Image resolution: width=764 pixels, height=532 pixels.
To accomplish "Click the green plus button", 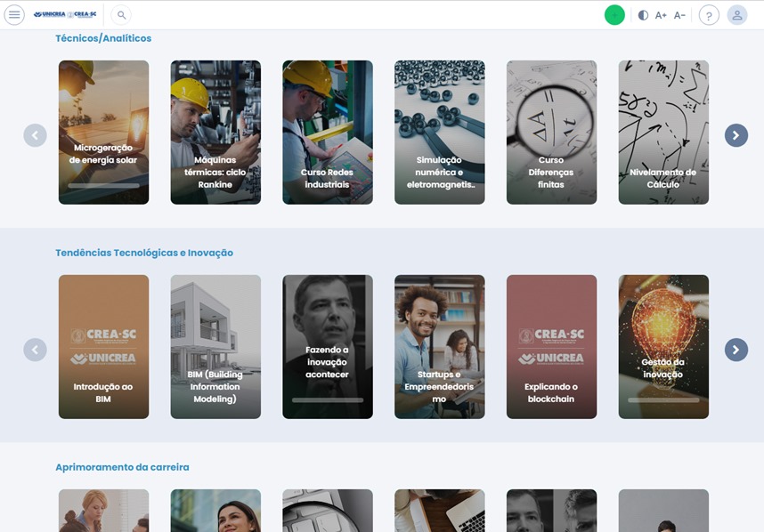I will pos(614,15).
